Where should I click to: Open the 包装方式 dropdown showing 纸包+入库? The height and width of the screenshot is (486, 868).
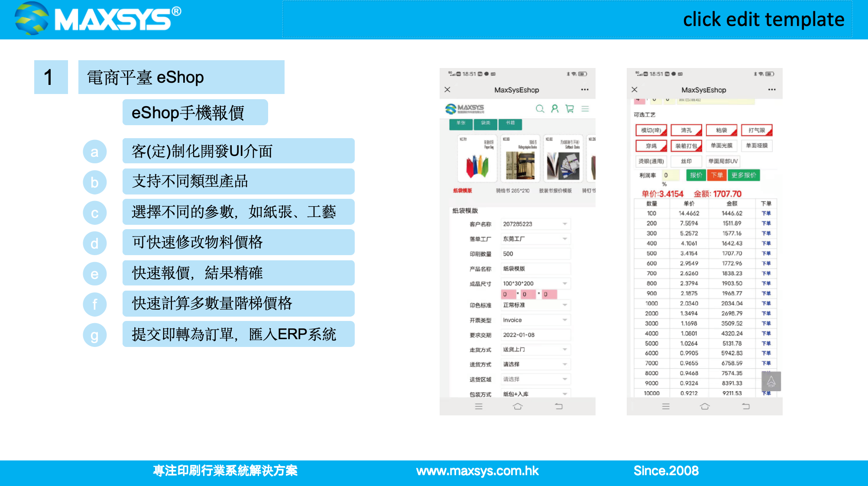[535, 394]
